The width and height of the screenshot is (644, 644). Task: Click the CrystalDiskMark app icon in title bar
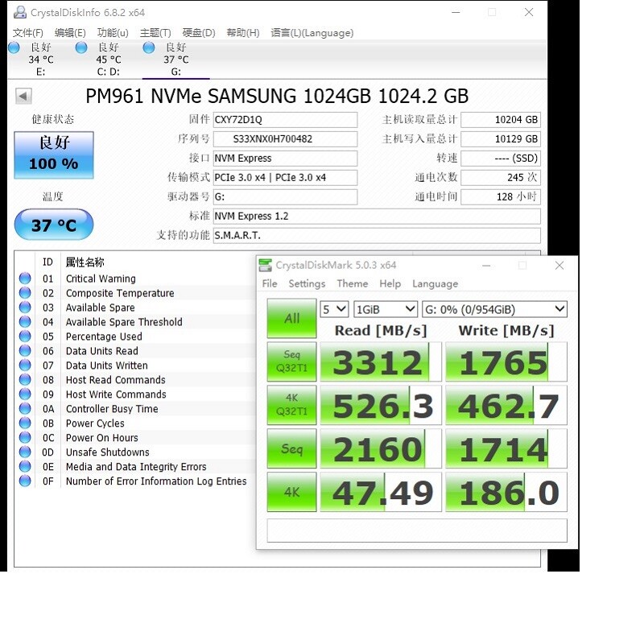pos(266,266)
